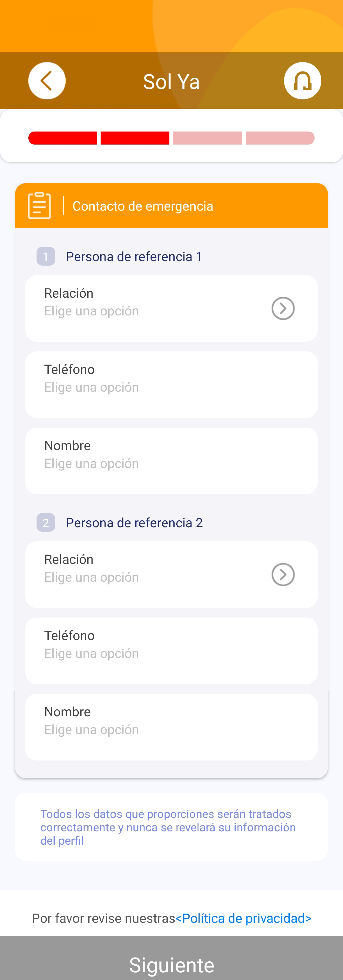This screenshot has height=980, width=343.
Task: Click the Sol Ya title
Action: coord(171,81)
